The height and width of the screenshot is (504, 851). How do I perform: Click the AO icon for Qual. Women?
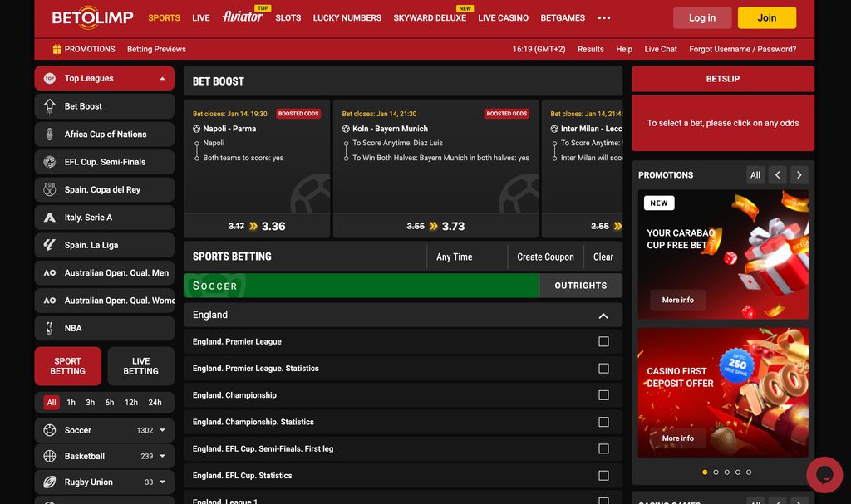[49, 301]
